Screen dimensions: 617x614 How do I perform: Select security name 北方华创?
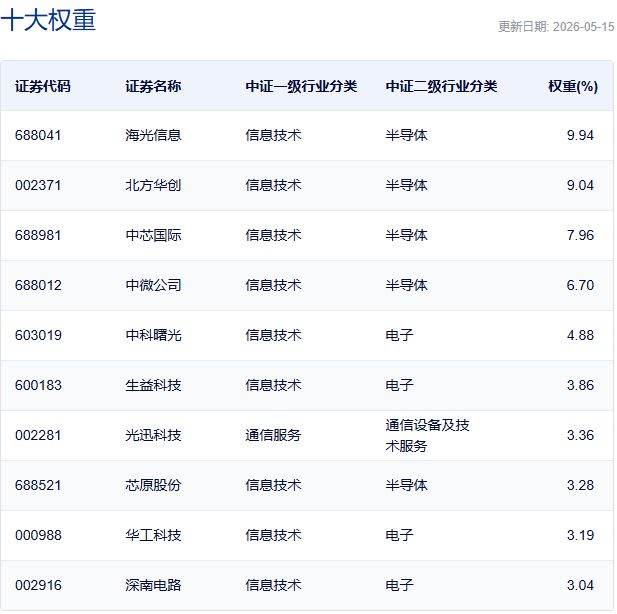point(153,185)
